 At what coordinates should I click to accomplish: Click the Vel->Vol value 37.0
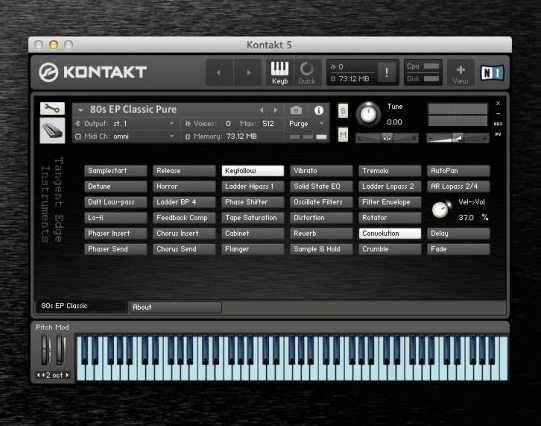[x=466, y=218]
